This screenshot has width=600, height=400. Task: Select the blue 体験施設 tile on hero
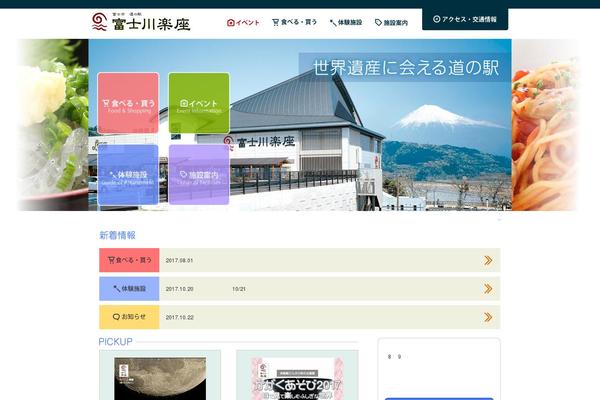pyautogui.click(x=128, y=175)
